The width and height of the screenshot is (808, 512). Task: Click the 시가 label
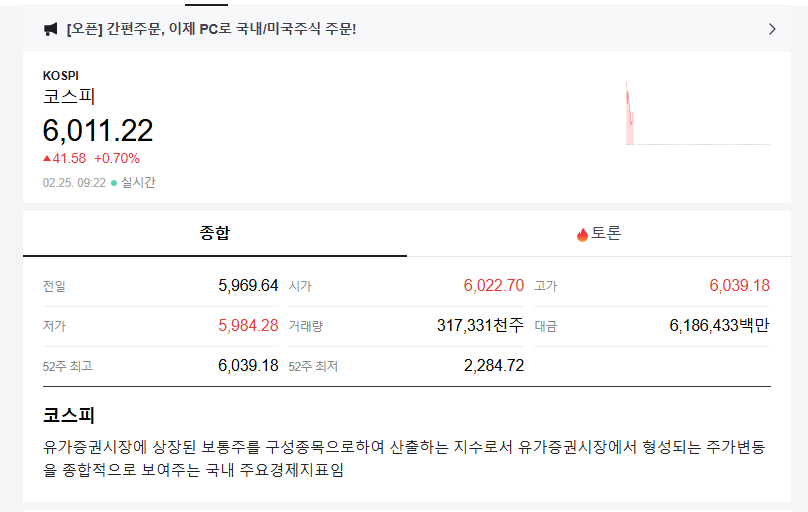300,286
